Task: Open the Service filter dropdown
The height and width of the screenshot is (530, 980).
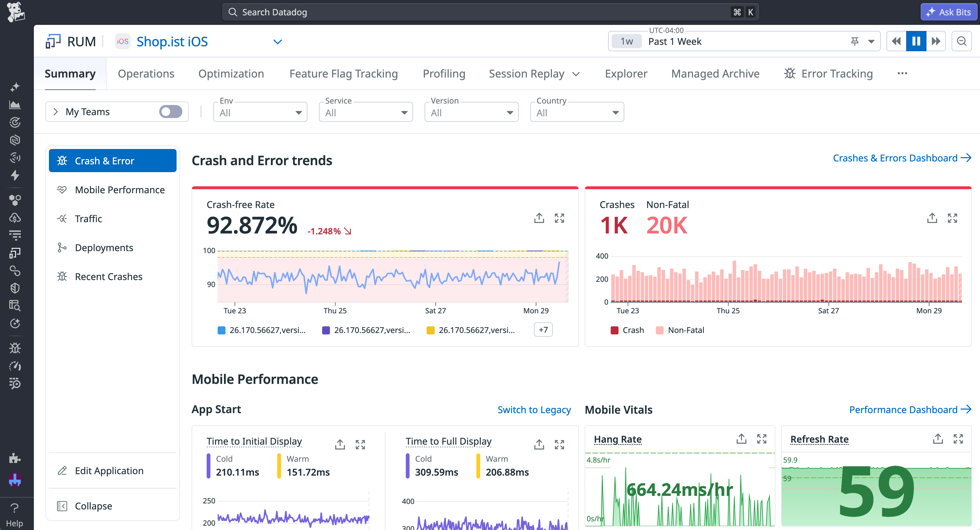Action: pos(366,112)
